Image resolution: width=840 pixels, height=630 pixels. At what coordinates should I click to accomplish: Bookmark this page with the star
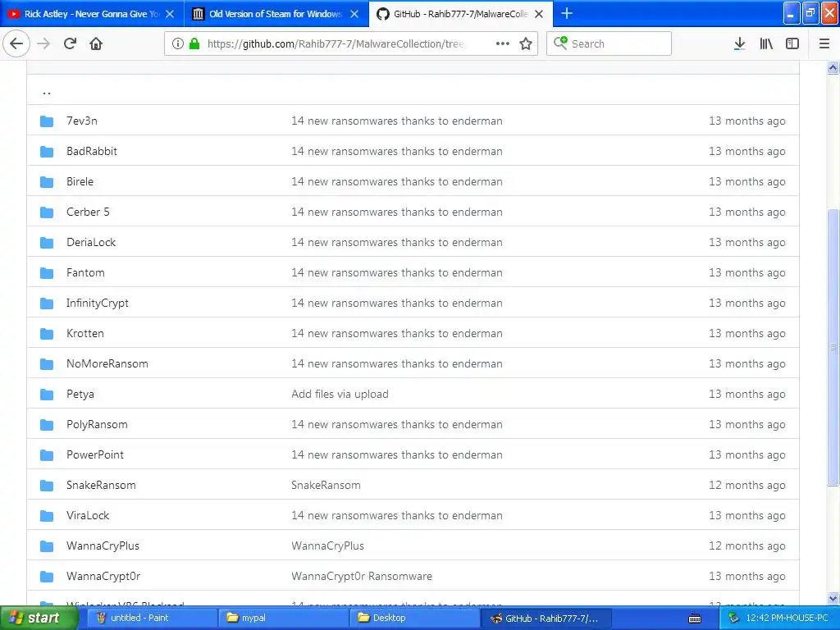tap(526, 43)
